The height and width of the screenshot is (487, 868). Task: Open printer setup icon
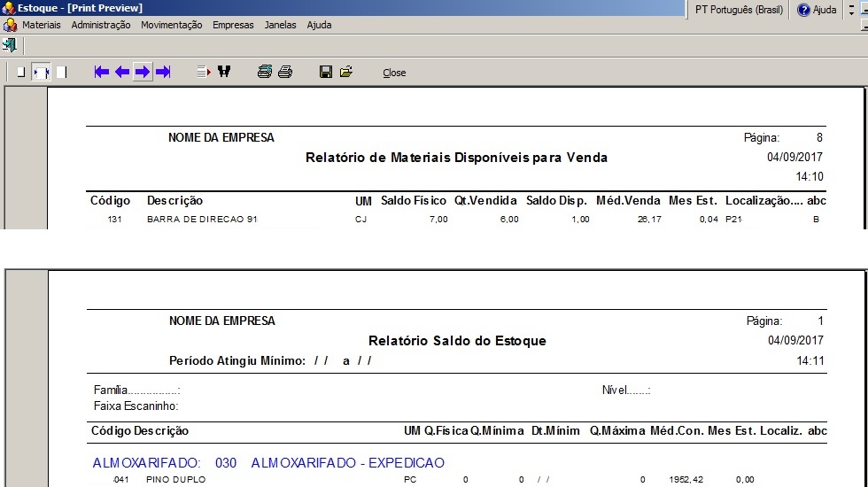(x=264, y=72)
